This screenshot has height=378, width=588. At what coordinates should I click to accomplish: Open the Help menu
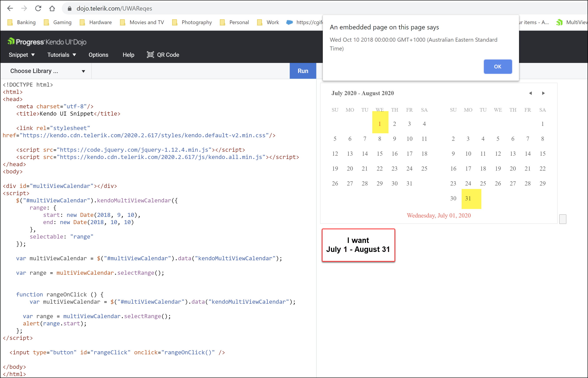(x=128, y=55)
